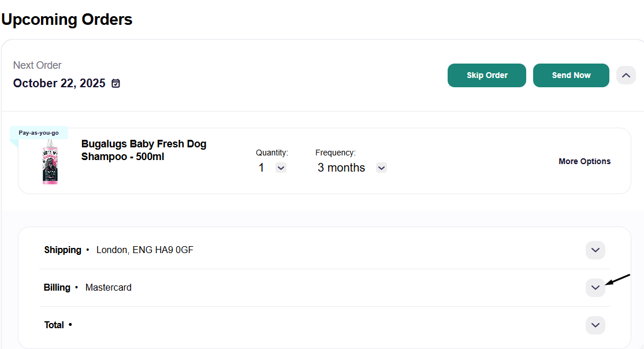
Task: Click the quantity value 1
Action: (x=261, y=168)
